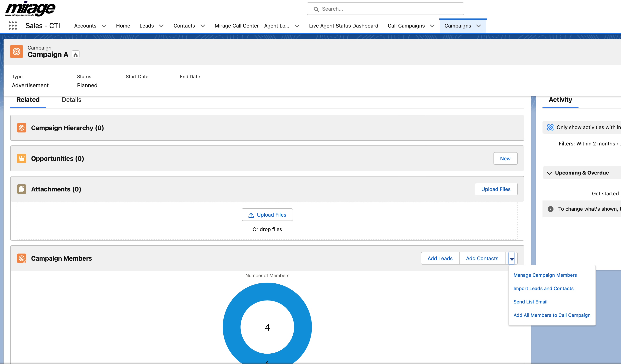This screenshot has height=364, width=621.
Task: Toggle the Campaign Members more-actions arrow
Action: [512, 259]
